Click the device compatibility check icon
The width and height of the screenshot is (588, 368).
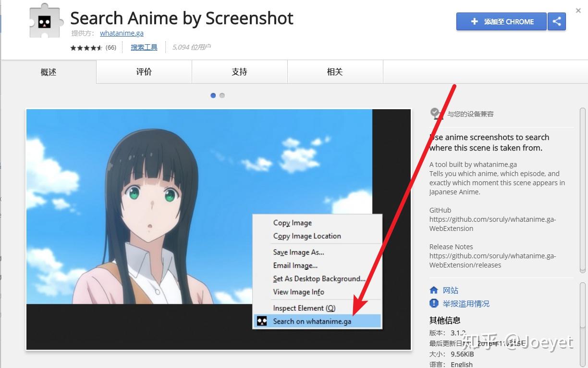point(436,114)
